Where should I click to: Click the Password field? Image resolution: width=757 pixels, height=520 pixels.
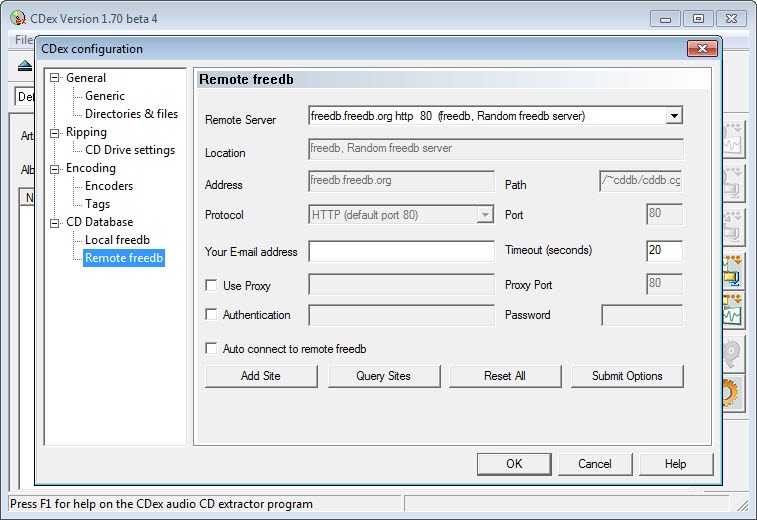(642, 315)
